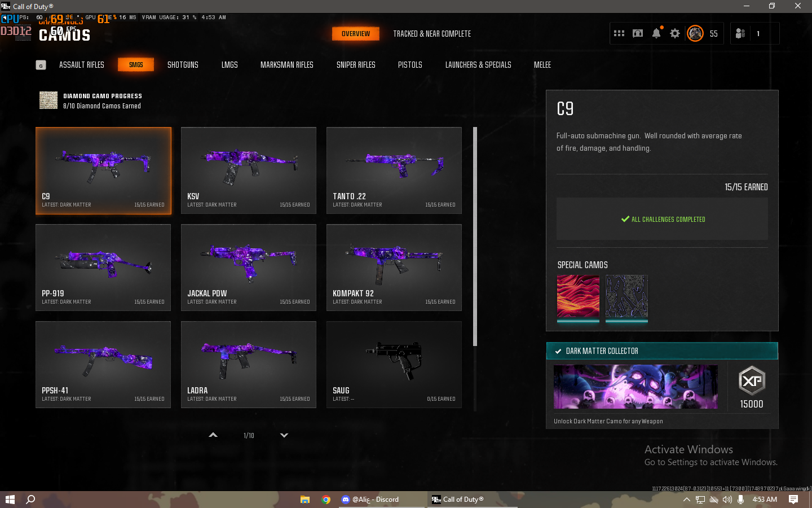The image size is (812, 508).
Task: Select the grey purple special camo swatch
Action: click(626, 297)
